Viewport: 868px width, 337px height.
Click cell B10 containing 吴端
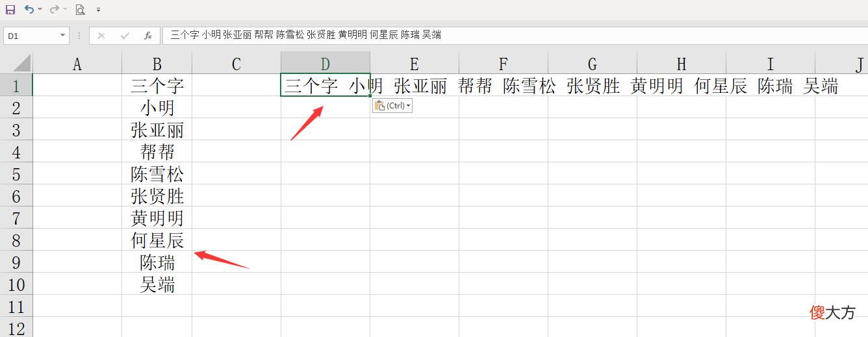(x=157, y=284)
